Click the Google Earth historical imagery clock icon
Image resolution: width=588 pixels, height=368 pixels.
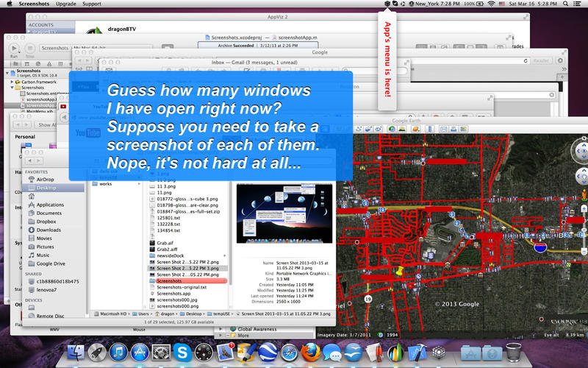click(392, 130)
